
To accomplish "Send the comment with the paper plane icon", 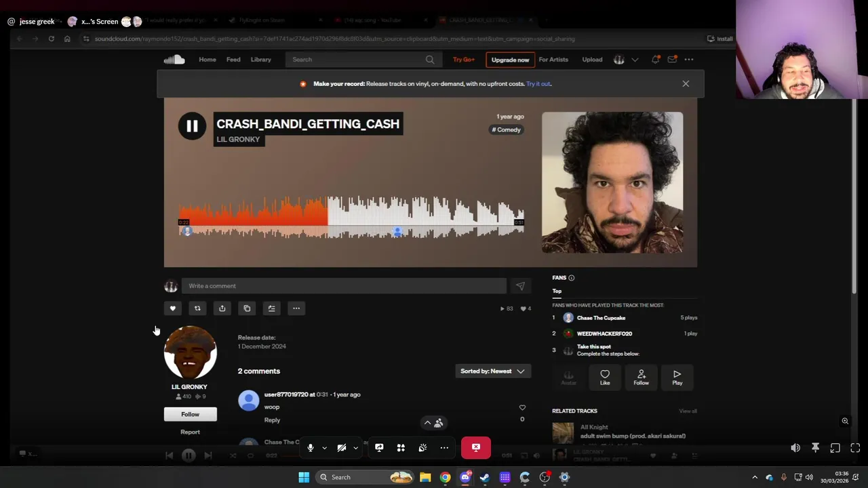I will point(520,286).
